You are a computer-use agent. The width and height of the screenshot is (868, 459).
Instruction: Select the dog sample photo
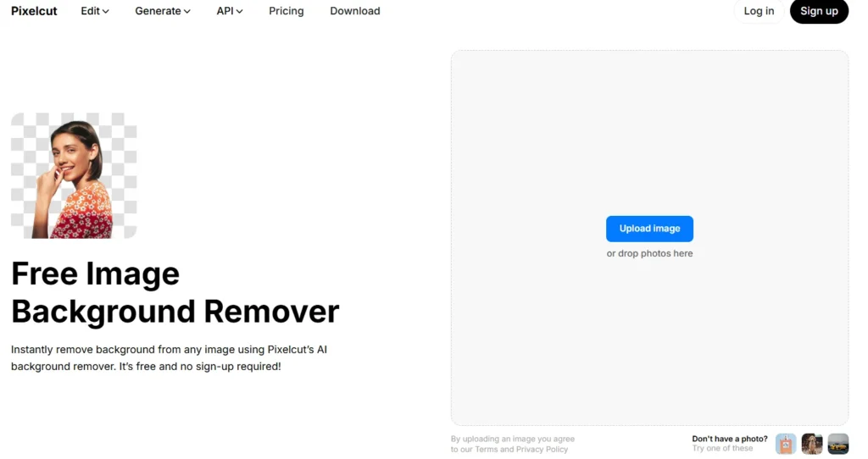click(x=811, y=444)
